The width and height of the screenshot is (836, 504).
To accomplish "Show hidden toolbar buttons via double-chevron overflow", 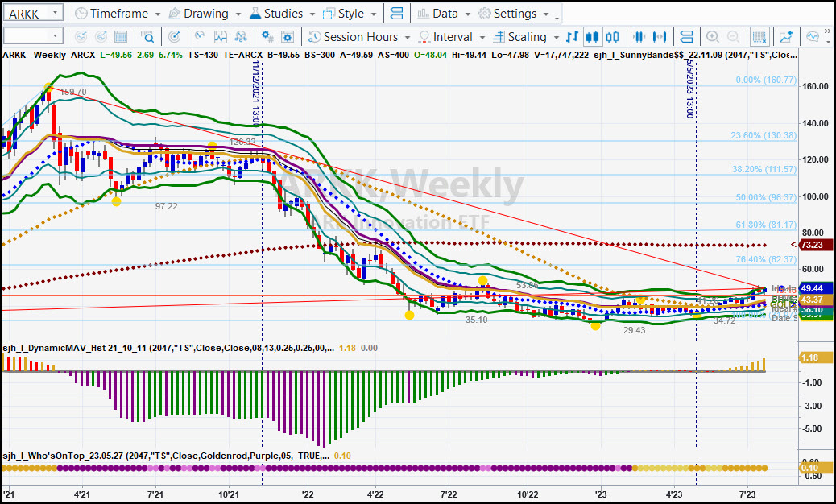I will pyautogui.click(x=827, y=32).
